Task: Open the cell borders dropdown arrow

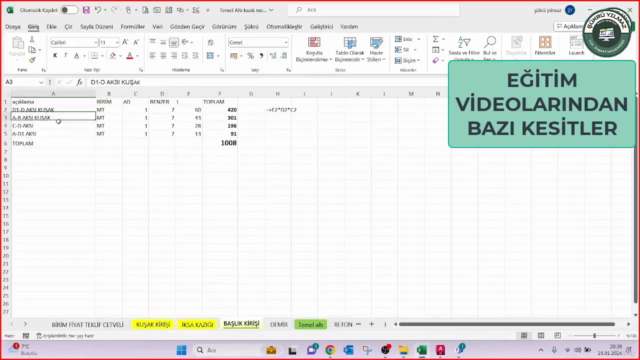Action: pos(102,56)
